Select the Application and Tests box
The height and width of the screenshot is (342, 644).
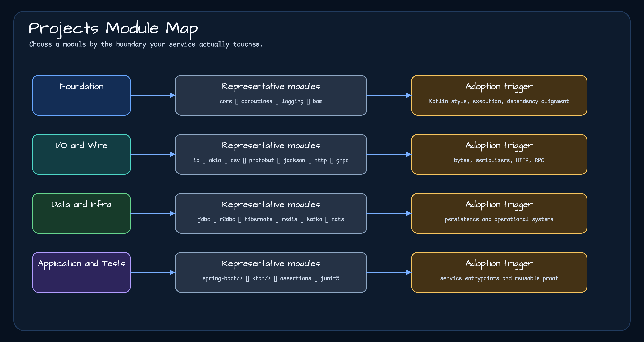point(82,272)
